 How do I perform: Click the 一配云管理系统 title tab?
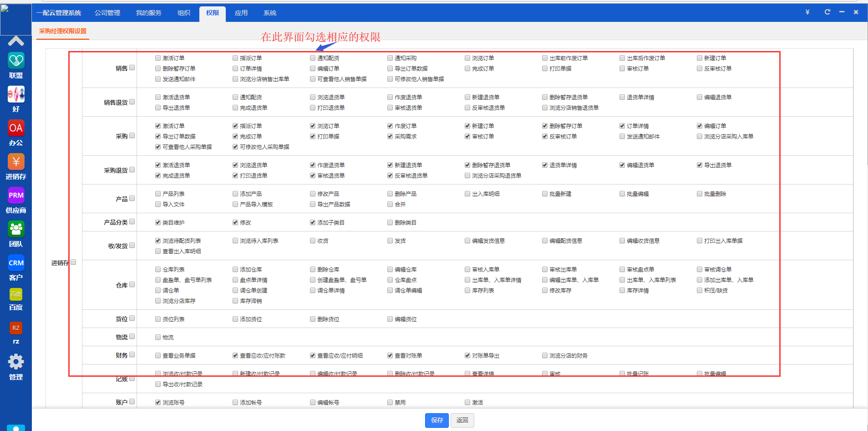59,13
